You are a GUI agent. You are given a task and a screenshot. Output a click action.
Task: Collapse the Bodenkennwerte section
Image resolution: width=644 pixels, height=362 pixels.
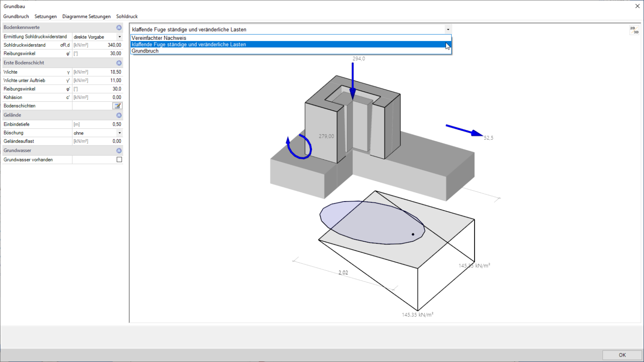[119, 28]
